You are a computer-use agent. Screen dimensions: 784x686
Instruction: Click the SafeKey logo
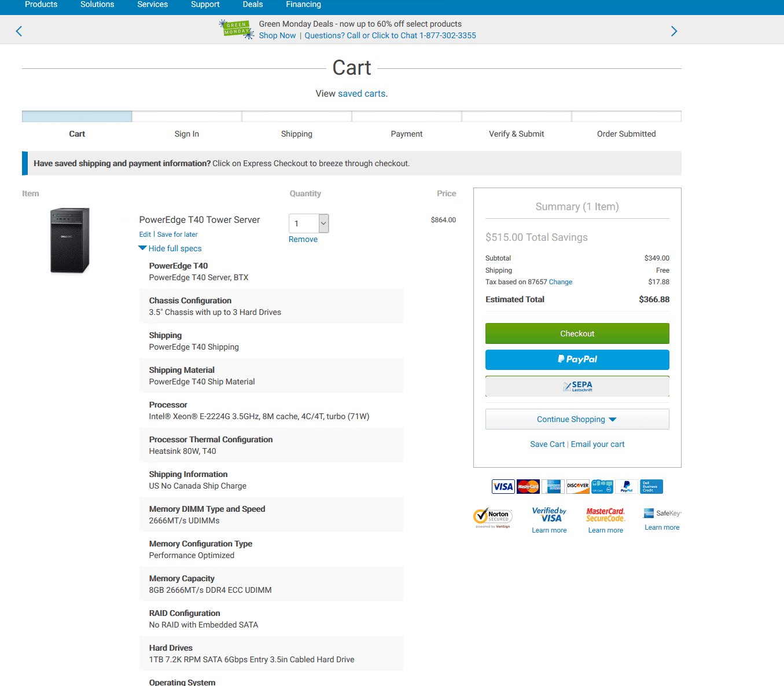coord(662,513)
